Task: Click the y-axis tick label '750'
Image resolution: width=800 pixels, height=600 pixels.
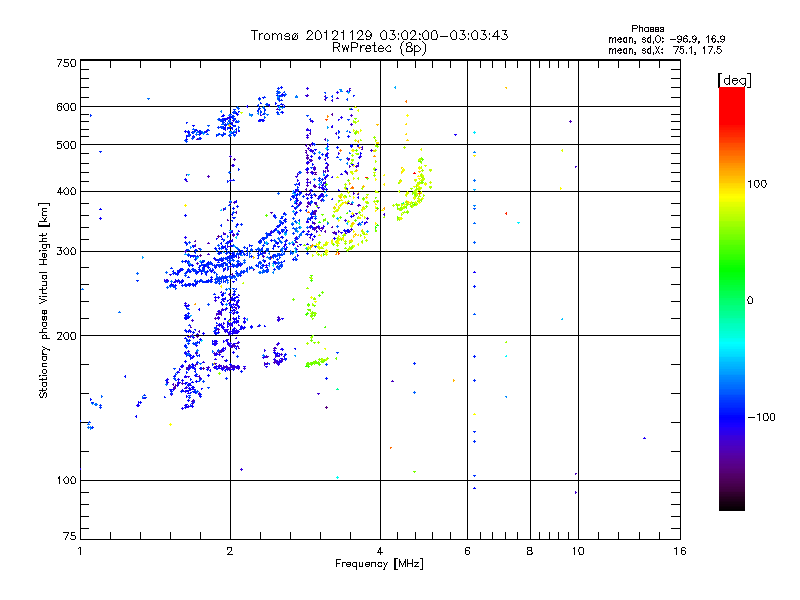Action: pyautogui.click(x=66, y=63)
